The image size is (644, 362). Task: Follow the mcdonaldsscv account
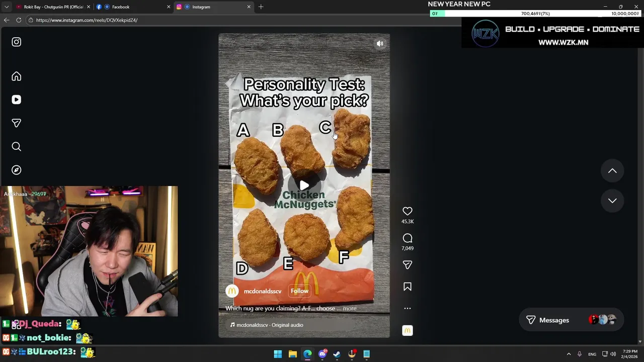pos(299,291)
